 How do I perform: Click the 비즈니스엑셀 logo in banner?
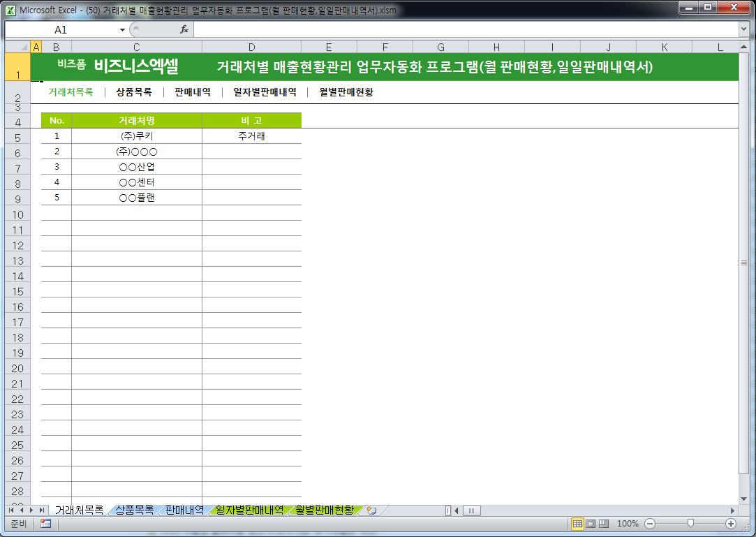136,66
